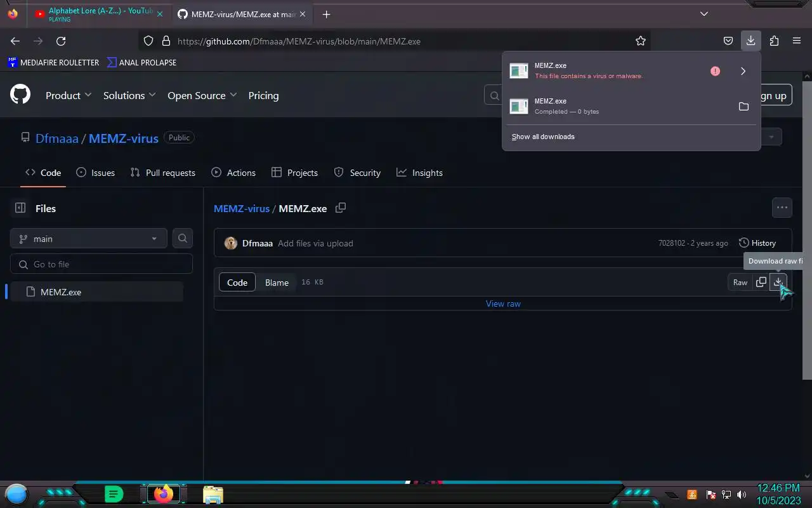
Task: Click MEMZ-virus breadcrumb link
Action: pyautogui.click(x=242, y=208)
